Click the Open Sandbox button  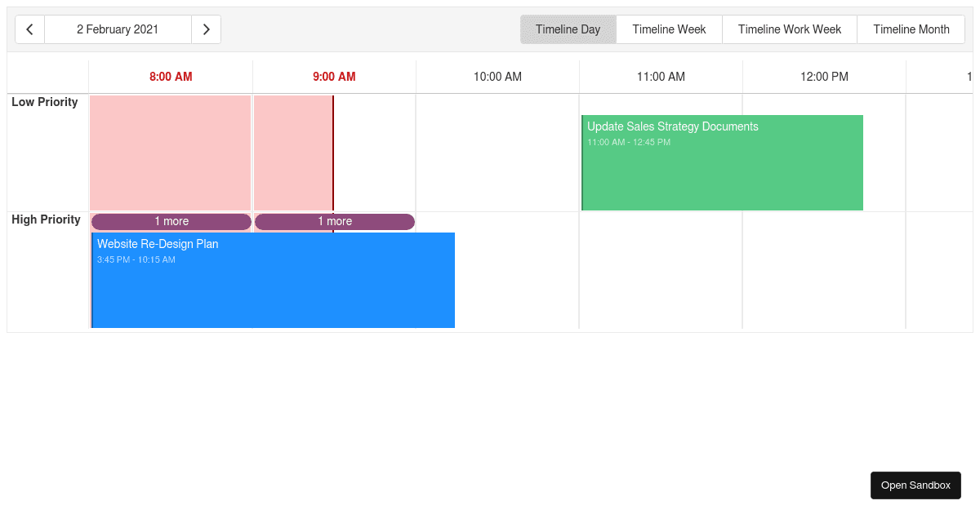[x=915, y=485]
